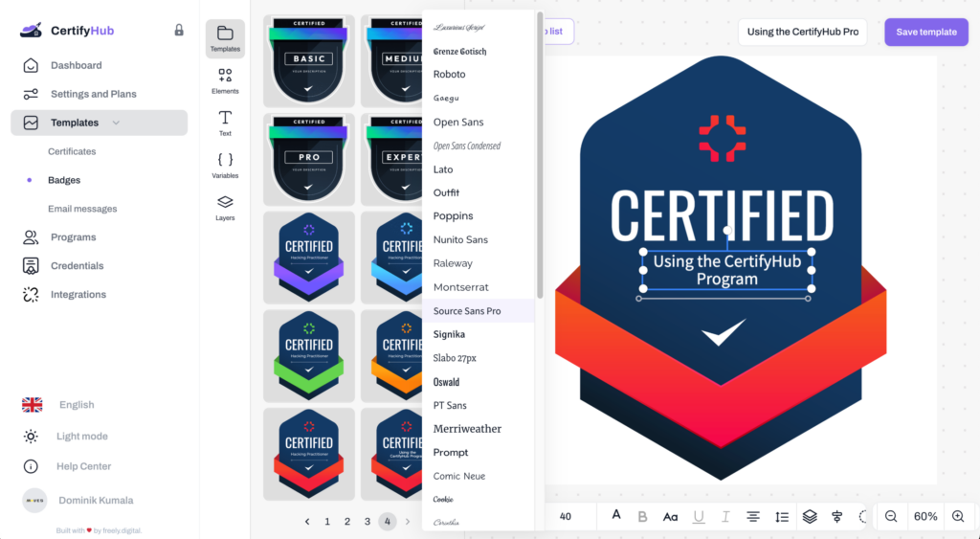Toggle italic formatting
Viewport: 980px width, 539px height.
[x=725, y=516]
